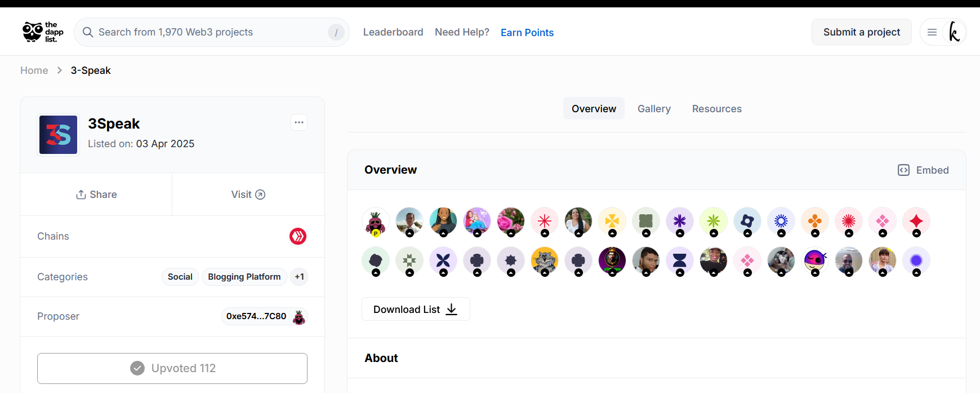The width and height of the screenshot is (980, 393).
Task: Click the blue sunburst ring avatar
Action: [x=781, y=222]
